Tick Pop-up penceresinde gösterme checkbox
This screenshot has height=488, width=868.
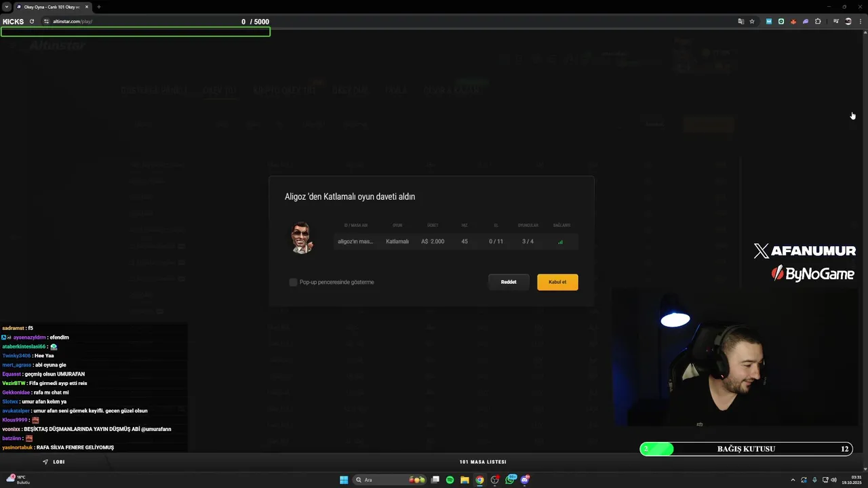click(x=293, y=282)
